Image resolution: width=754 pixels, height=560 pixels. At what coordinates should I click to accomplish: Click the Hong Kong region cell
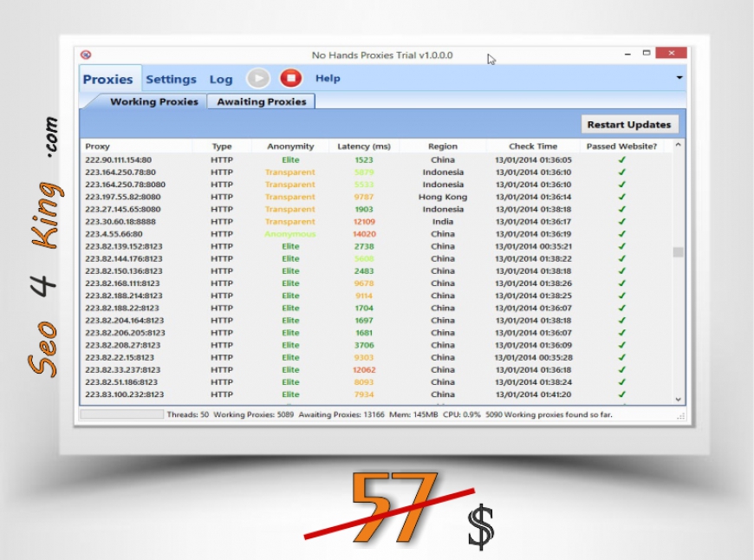point(443,197)
